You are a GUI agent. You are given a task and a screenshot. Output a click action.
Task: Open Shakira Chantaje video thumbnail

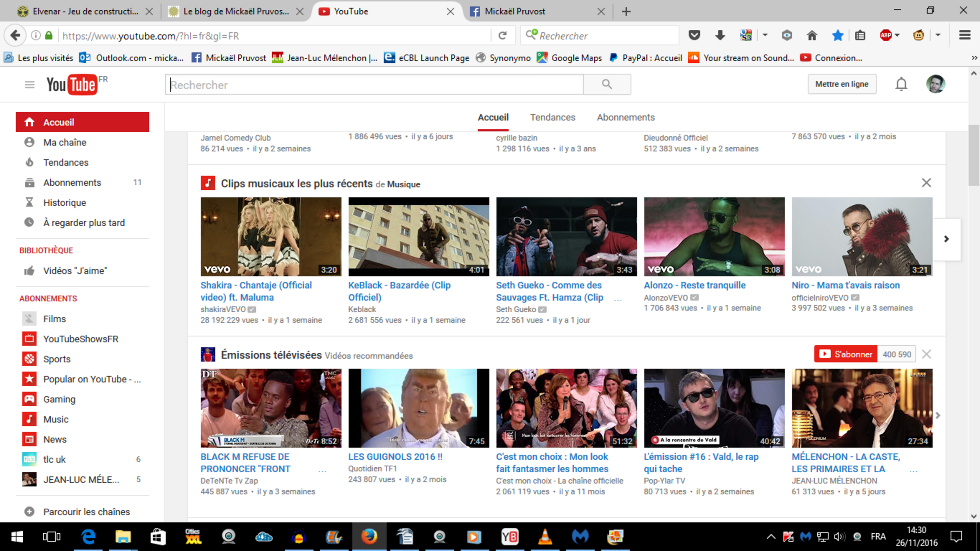tap(271, 237)
